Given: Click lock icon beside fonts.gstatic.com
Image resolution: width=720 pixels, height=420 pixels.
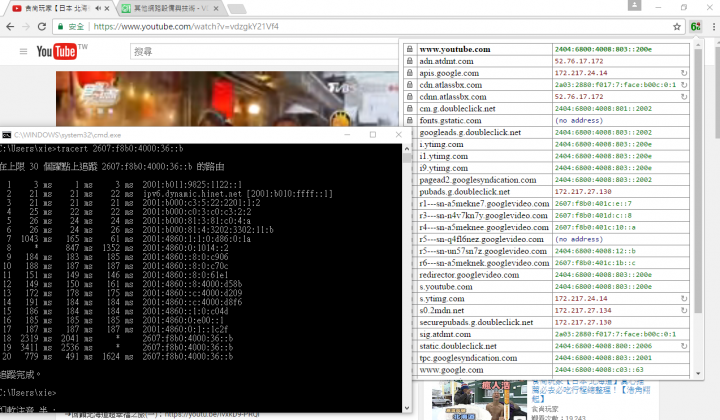Looking at the screenshot, I should (x=410, y=120).
